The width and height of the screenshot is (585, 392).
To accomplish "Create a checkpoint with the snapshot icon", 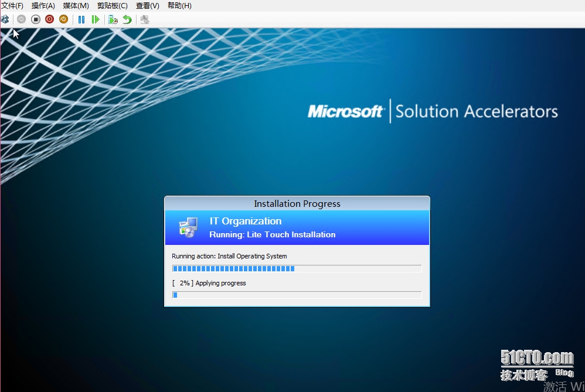I will [113, 19].
